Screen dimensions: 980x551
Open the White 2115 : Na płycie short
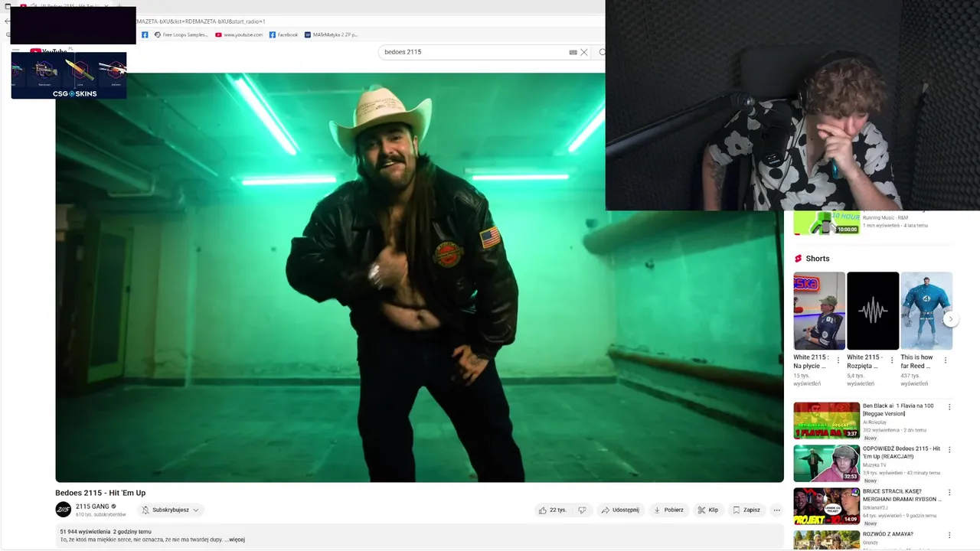coord(819,311)
